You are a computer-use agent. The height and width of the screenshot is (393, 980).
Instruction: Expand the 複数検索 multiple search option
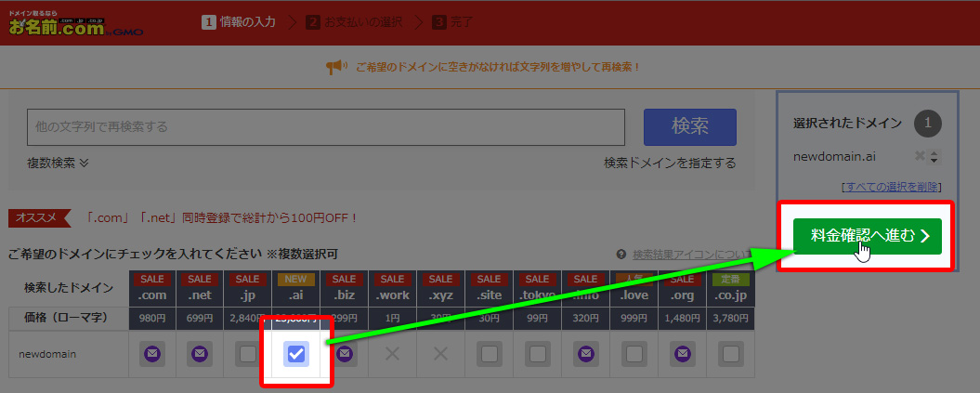tap(58, 163)
